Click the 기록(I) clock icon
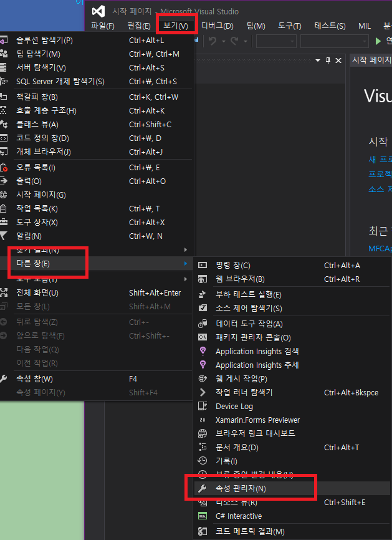Image resolution: width=392 pixels, height=540 pixels. pyautogui.click(x=203, y=461)
